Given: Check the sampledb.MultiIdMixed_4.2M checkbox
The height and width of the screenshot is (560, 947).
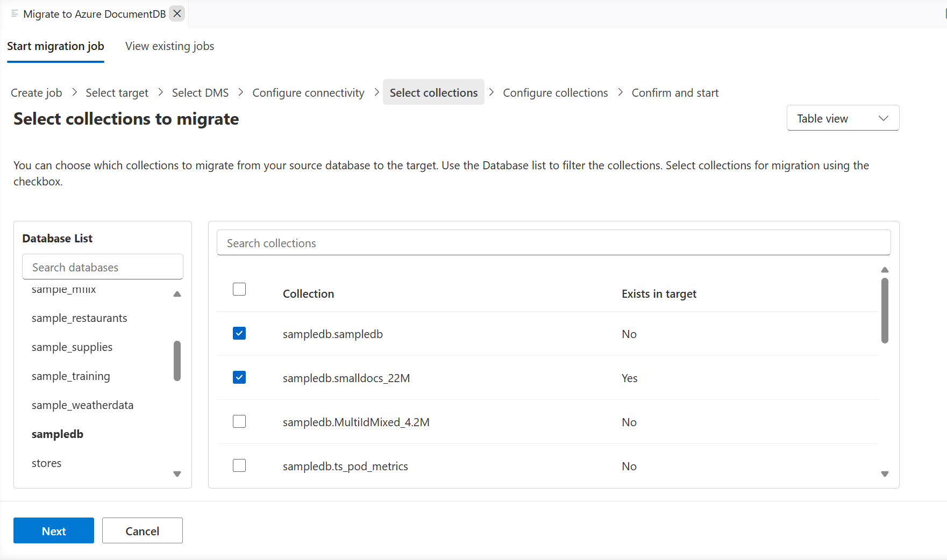Looking at the screenshot, I should pos(239,421).
